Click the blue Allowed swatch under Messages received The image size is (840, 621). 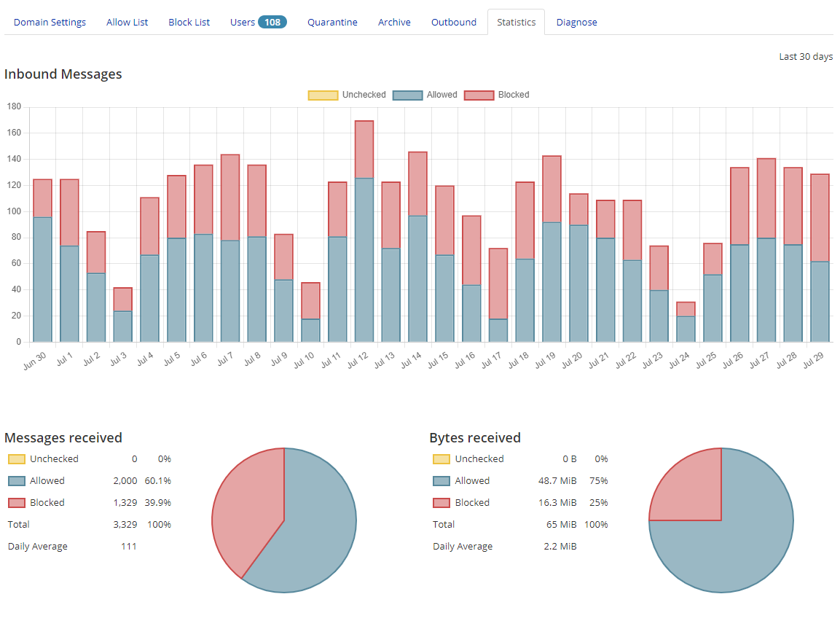(x=15, y=480)
